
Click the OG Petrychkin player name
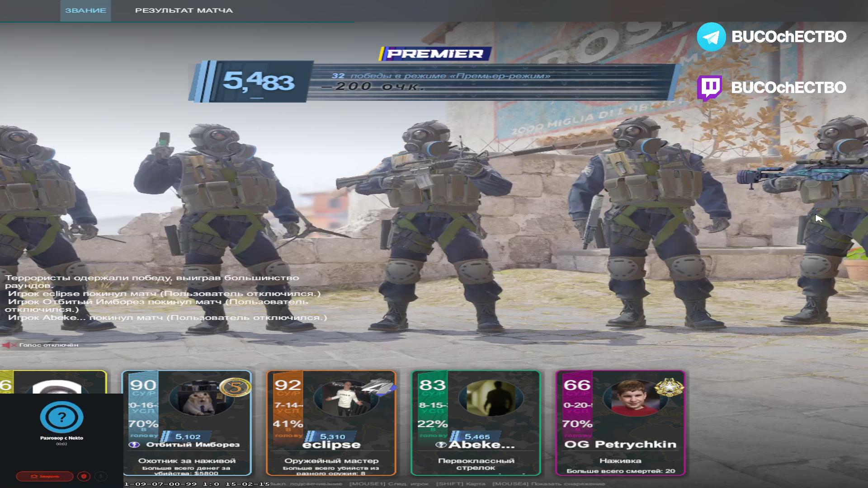tap(620, 445)
